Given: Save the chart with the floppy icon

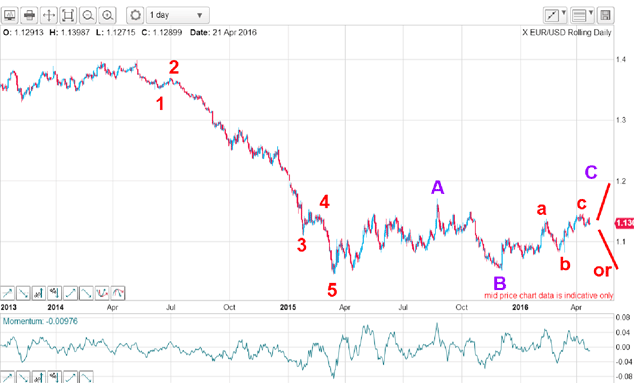Looking at the screenshot, I should [x=605, y=15].
